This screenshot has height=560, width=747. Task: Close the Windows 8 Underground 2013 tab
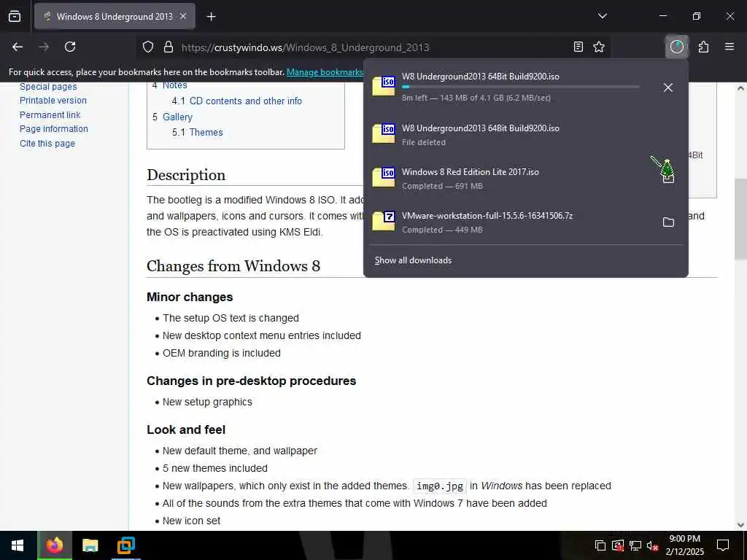(x=183, y=16)
